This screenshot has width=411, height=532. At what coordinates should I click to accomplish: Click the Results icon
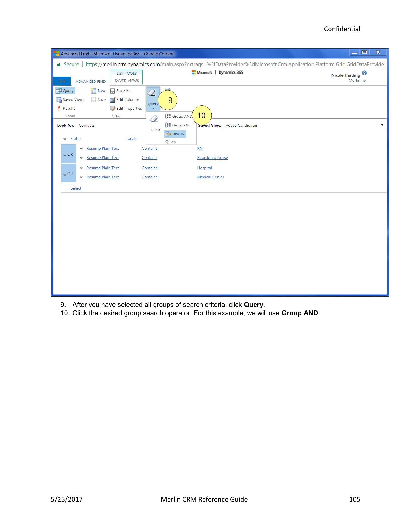coord(68,108)
